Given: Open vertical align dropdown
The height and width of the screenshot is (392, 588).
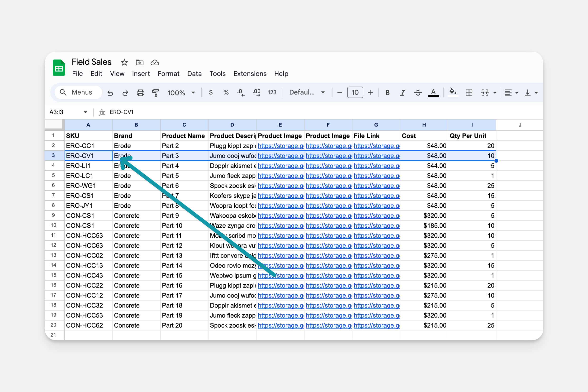Looking at the screenshot, I should [x=531, y=93].
